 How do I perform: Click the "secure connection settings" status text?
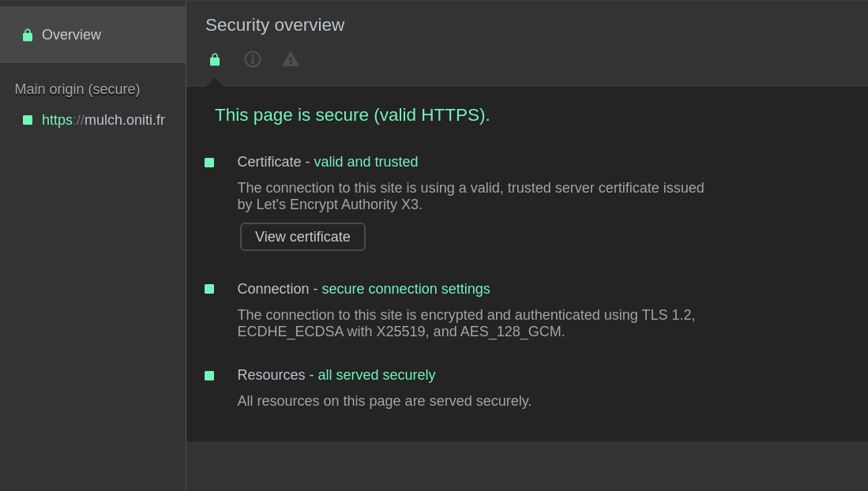coord(406,289)
